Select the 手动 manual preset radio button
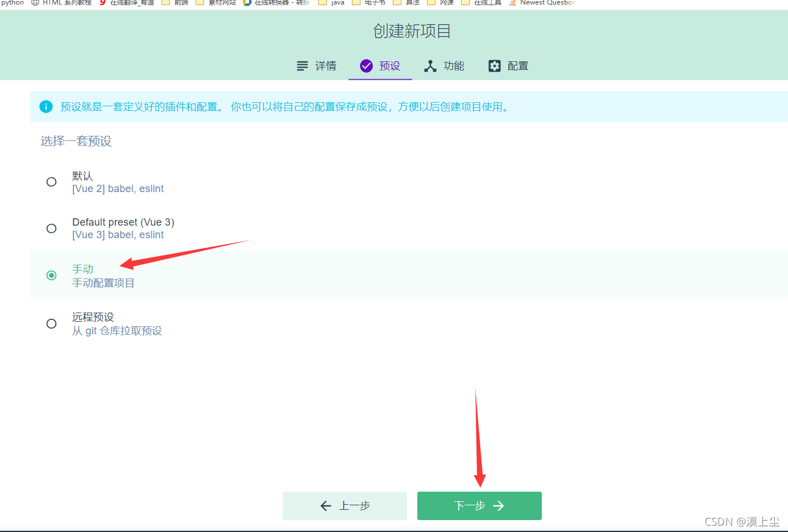This screenshot has height=532, width=788. click(x=51, y=276)
